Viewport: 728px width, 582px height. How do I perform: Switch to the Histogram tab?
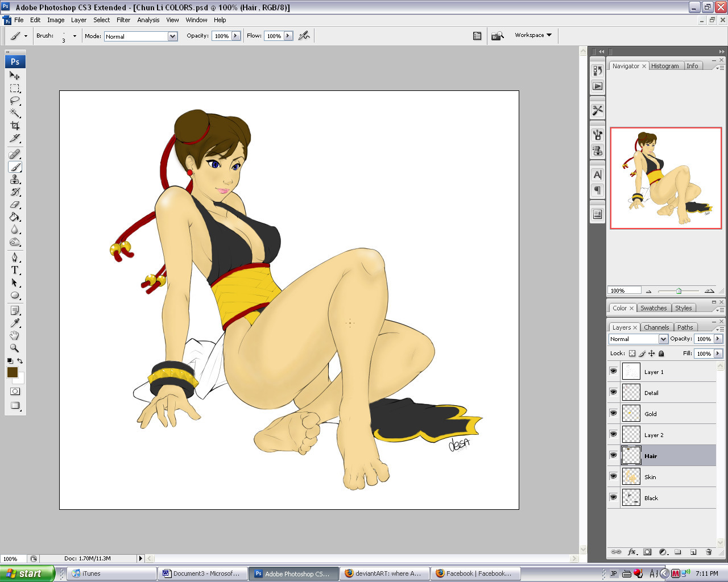[665, 66]
